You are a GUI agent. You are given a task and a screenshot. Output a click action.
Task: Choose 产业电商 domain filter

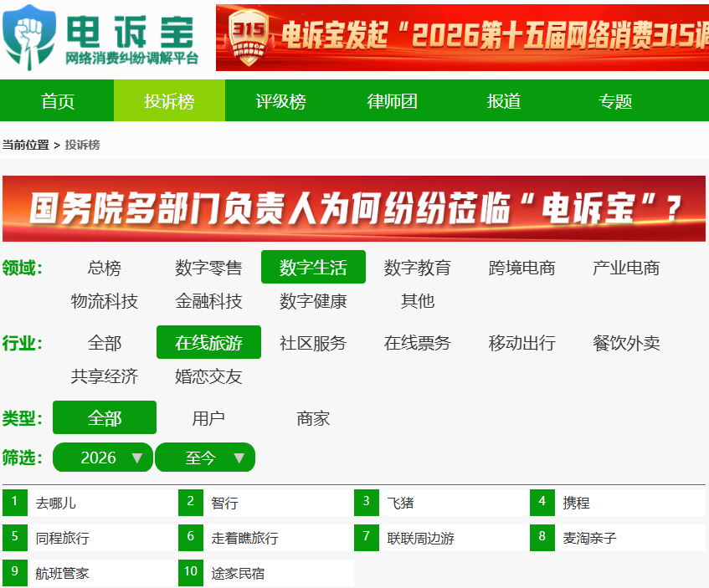tap(626, 268)
